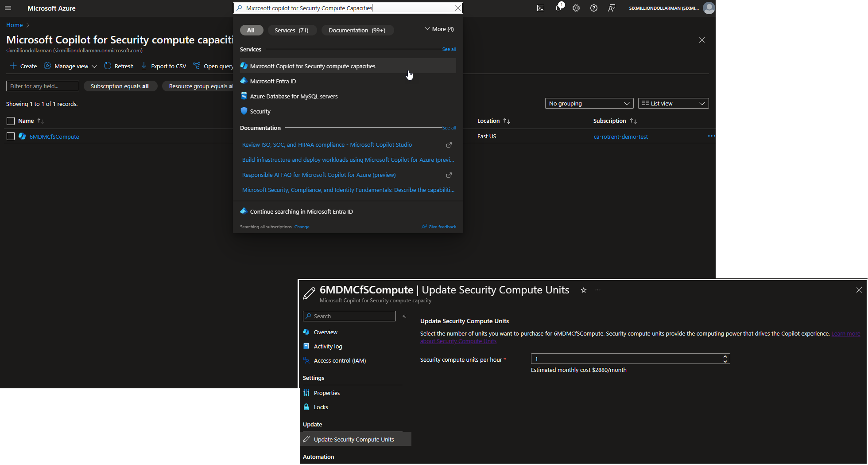Open the row ellipsis menu for 6MDMCfSCompute

[x=711, y=136]
